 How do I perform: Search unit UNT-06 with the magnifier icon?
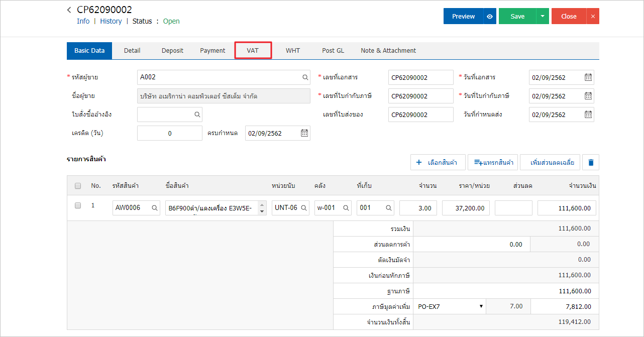click(304, 208)
